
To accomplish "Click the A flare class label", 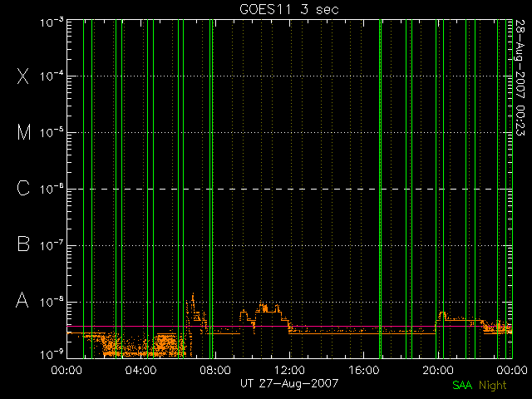I will click(22, 300).
